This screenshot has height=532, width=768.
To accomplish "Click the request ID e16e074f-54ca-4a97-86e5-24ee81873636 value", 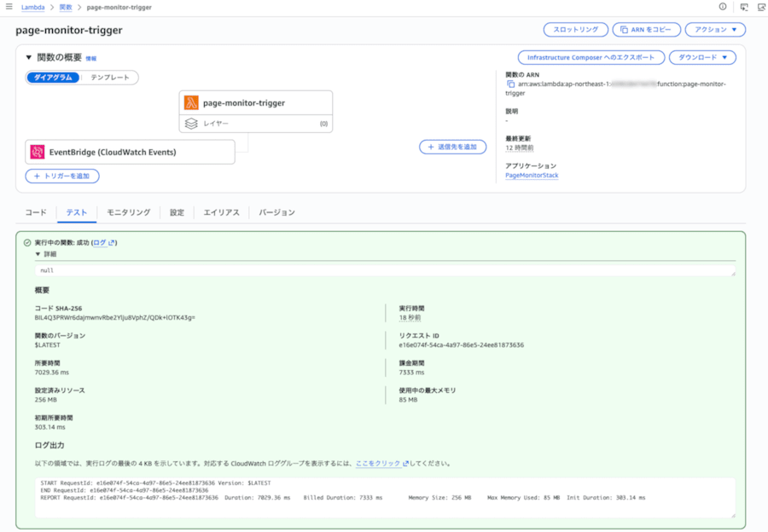I will (x=462, y=345).
